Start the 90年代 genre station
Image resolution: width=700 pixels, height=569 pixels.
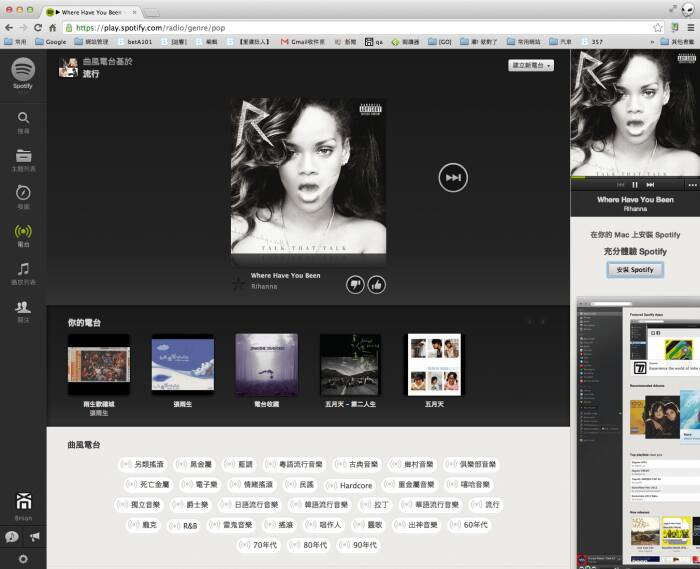(x=359, y=545)
